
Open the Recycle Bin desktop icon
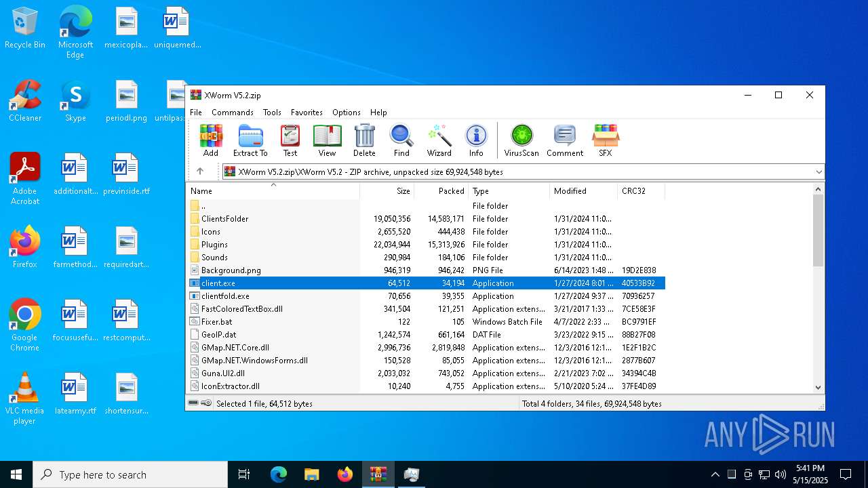(x=25, y=28)
